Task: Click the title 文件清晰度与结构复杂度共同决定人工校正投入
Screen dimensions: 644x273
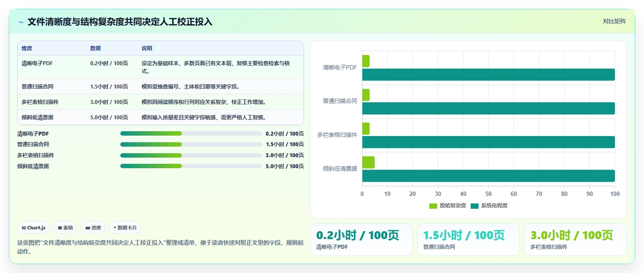Action: tap(120, 22)
